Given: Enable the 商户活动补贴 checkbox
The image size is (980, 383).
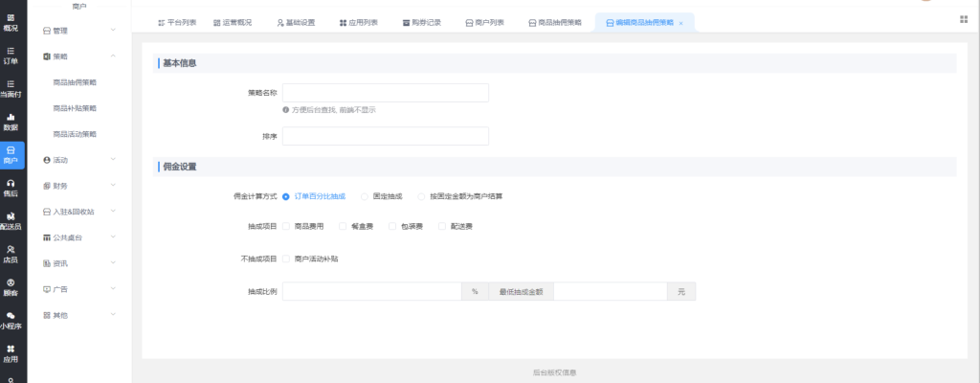Looking at the screenshot, I should pyautogui.click(x=286, y=259).
